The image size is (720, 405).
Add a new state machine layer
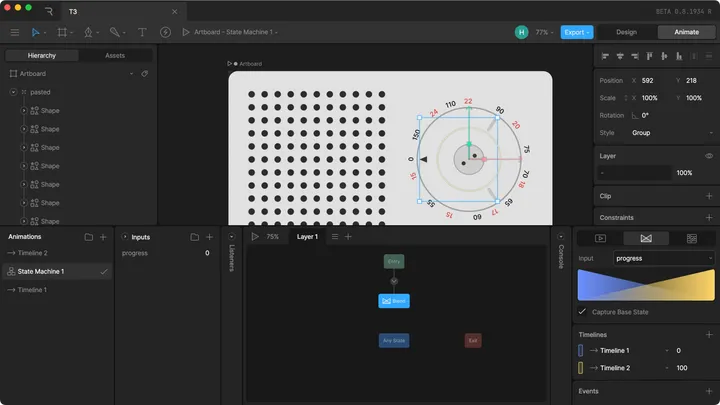pos(349,237)
